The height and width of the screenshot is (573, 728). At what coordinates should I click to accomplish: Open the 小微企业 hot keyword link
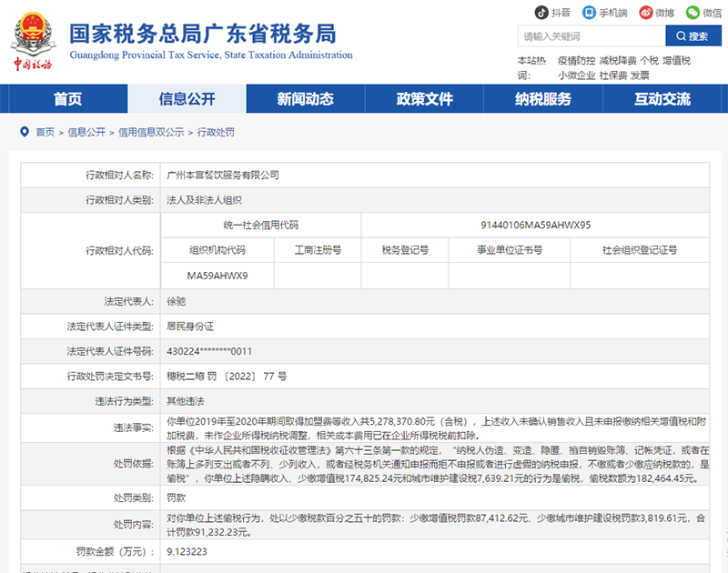click(575, 75)
